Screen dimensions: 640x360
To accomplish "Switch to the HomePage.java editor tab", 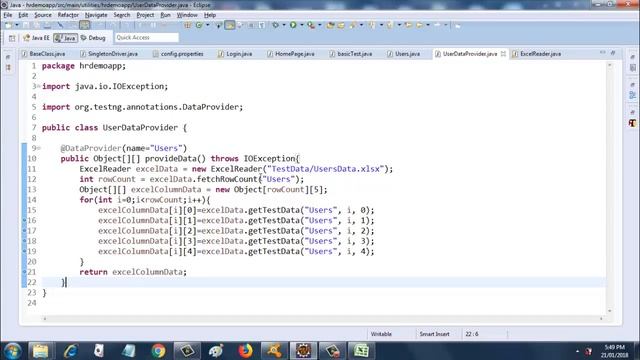I will pyautogui.click(x=291, y=54).
